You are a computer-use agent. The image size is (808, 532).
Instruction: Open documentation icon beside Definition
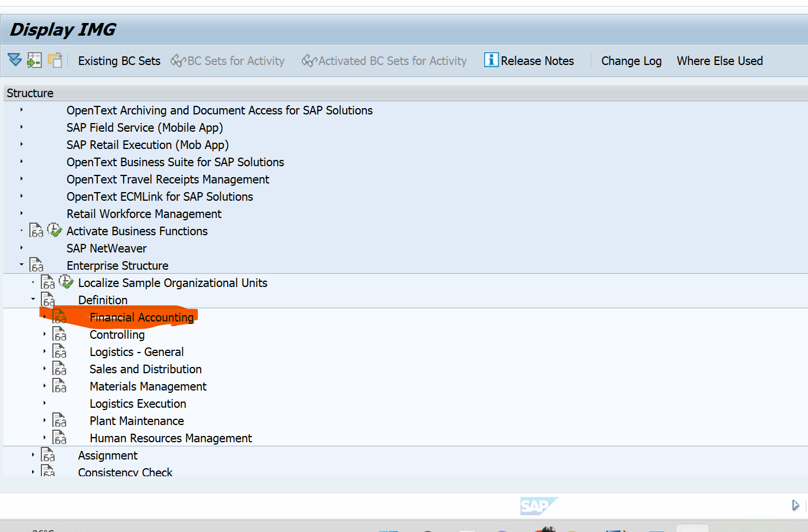point(48,300)
